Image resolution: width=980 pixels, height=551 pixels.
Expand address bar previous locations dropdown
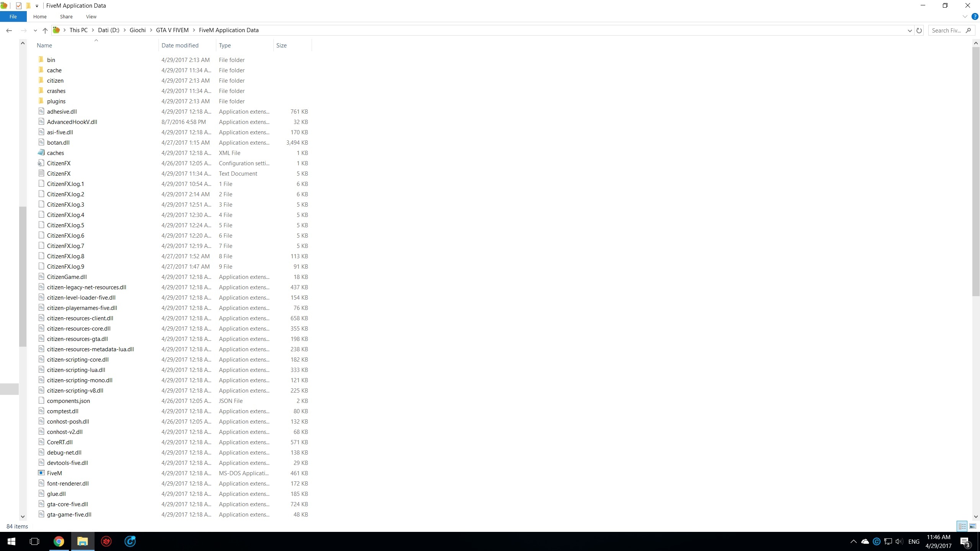tap(910, 30)
